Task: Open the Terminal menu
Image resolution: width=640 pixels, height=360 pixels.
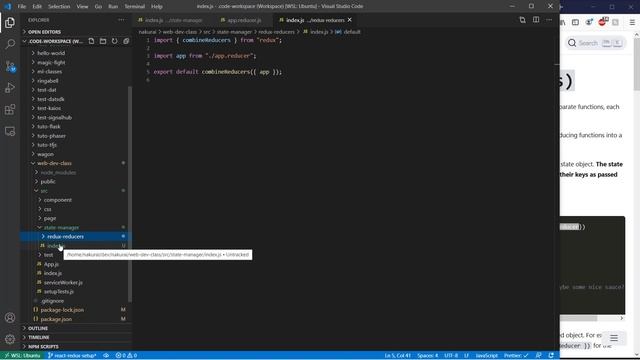Action: pyautogui.click(x=135, y=7)
